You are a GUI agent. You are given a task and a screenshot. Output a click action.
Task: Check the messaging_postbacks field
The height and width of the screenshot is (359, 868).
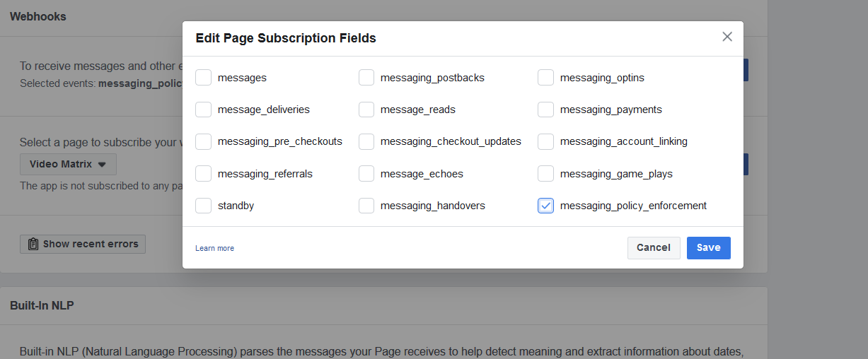(366, 78)
